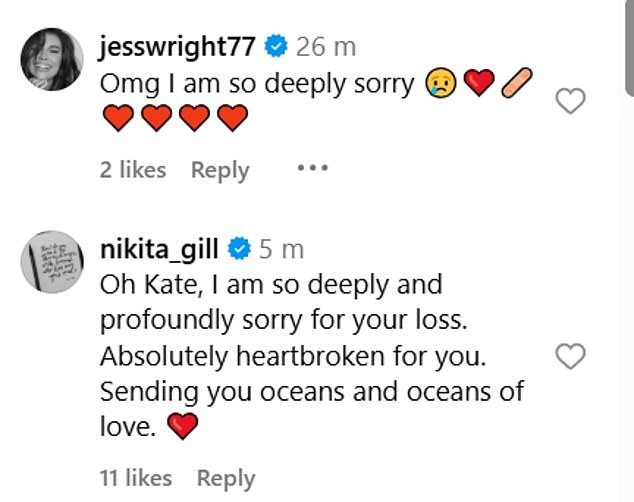Screen dimensions: 634x502
Task: Click the 5 m timestamp
Action: tap(282, 248)
